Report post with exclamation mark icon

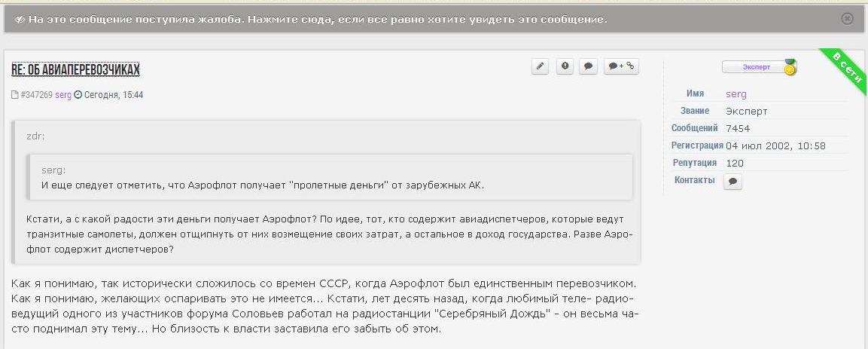tap(565, 66)
